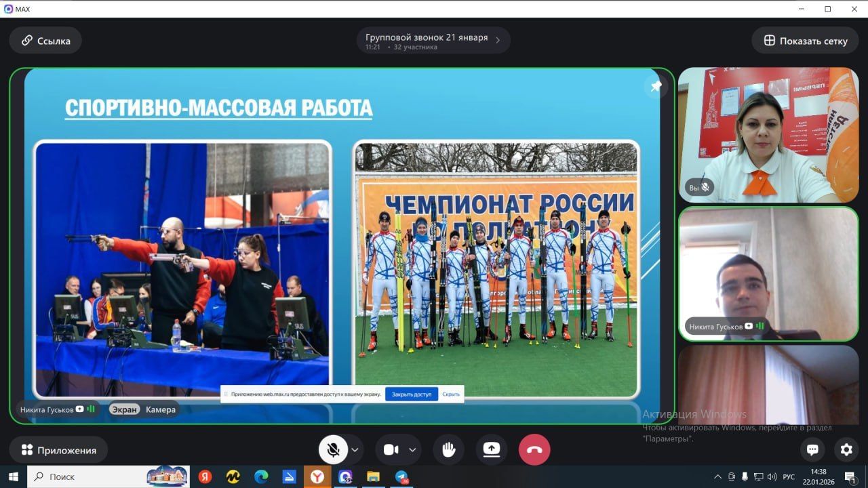Open Telegram from the taskbar

[x=401, y=476]
